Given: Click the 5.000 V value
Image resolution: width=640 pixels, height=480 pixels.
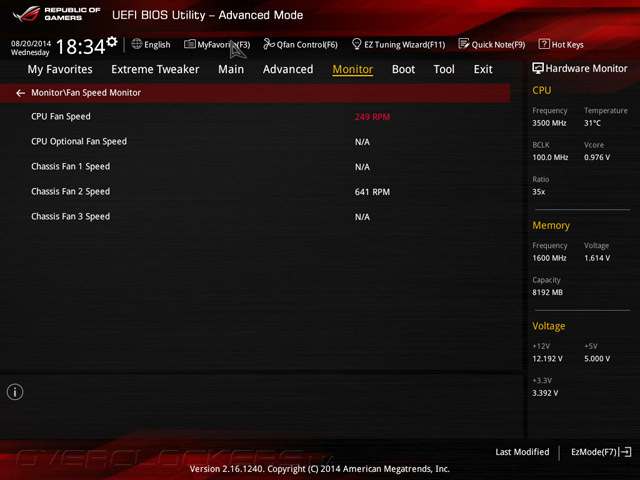Looking at the screenshot, I should point(597,359).
